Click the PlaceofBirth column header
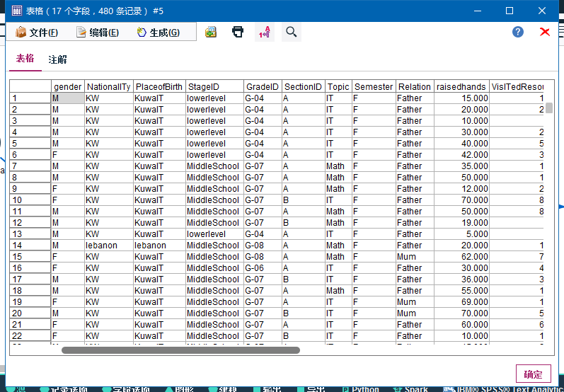The width and height of the screenshot is (564, 392). pos(159,86)
